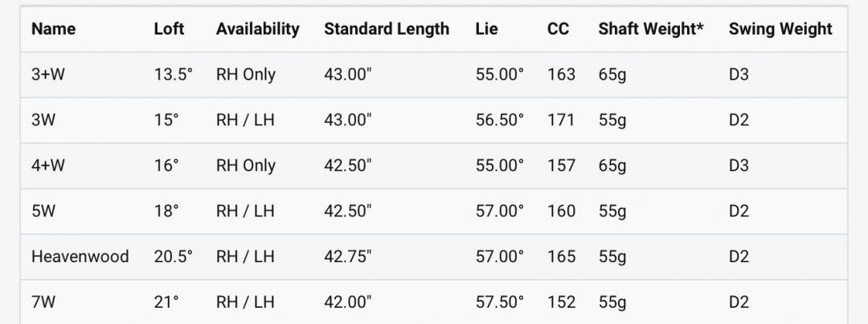Image resolution: width=868 pixels, height=324 pixels.
Task: Select the Lie column header
Action: (x=486, y=29)
